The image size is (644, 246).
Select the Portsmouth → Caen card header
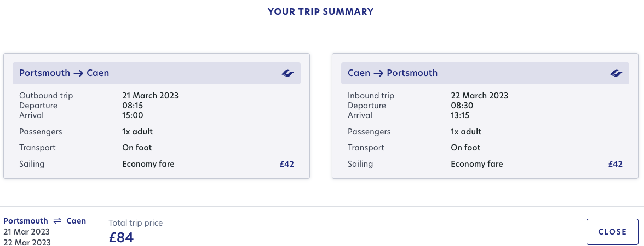[x=157, y=73]
